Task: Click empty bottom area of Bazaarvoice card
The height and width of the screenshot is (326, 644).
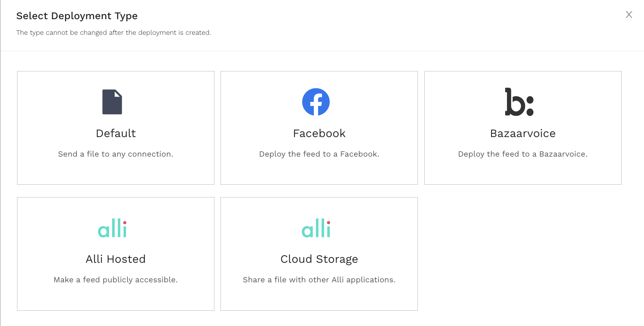Action: coord(523,172)
